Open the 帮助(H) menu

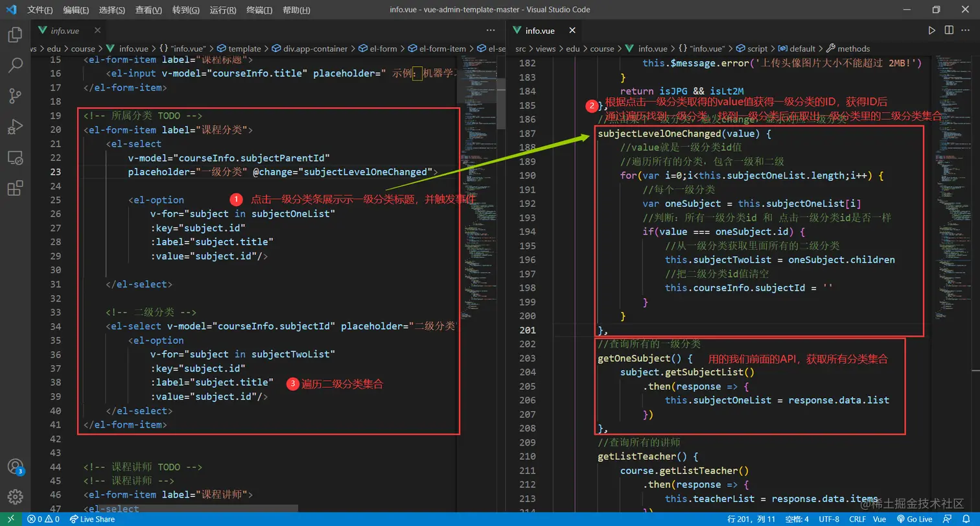(x=296, y=10)
